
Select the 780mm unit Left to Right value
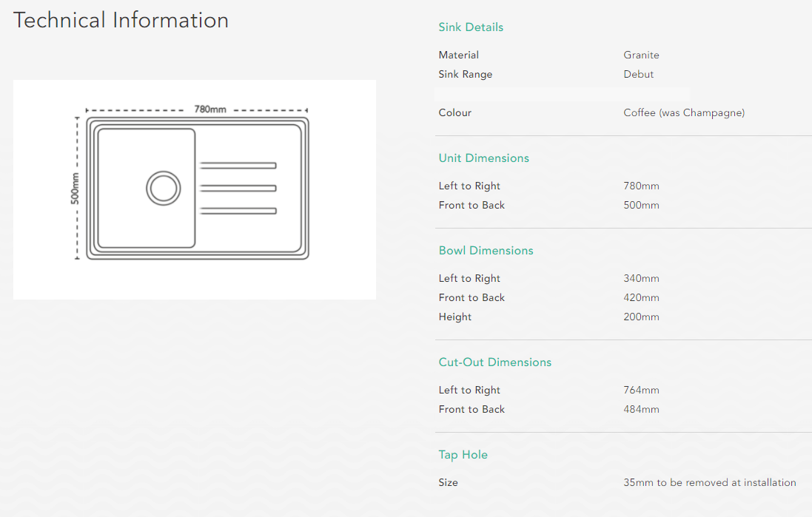pos(641,186)
